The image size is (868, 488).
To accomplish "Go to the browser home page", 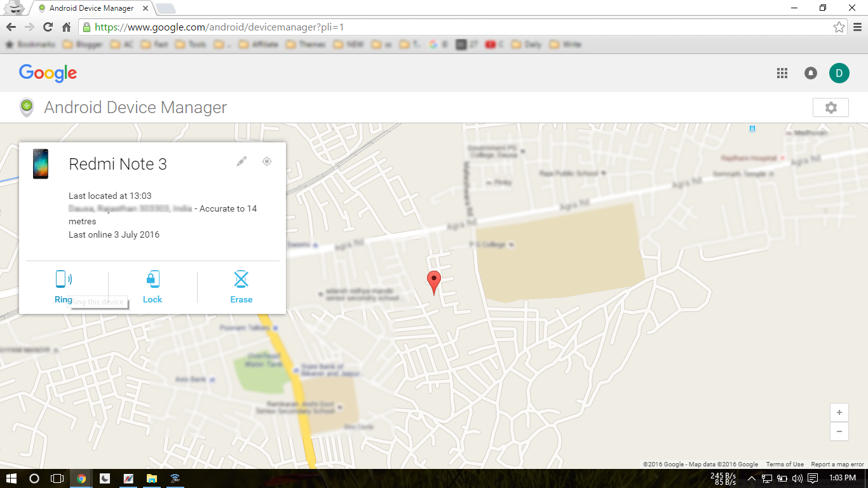I will pos(66,27).
